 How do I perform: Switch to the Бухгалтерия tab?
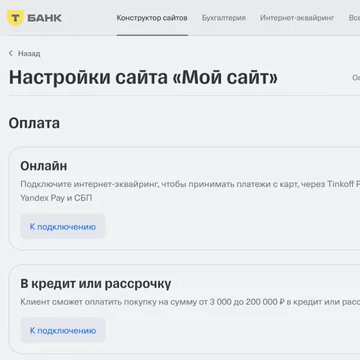click(x=224, y=18)
